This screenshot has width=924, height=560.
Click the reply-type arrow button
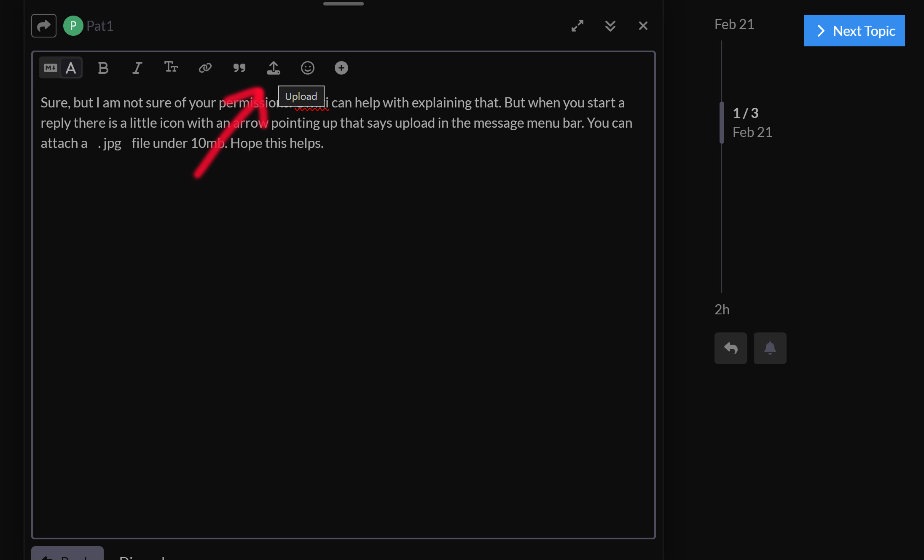[44, 26]
